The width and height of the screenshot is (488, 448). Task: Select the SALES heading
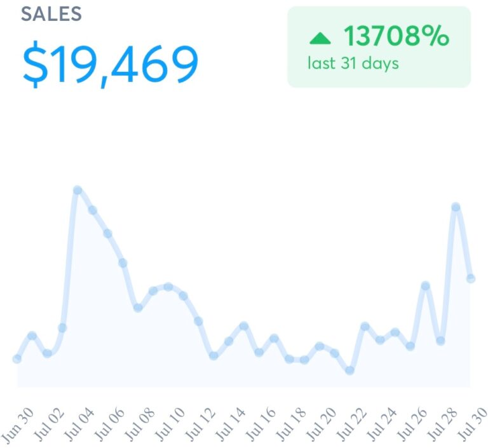pos(51,14)
